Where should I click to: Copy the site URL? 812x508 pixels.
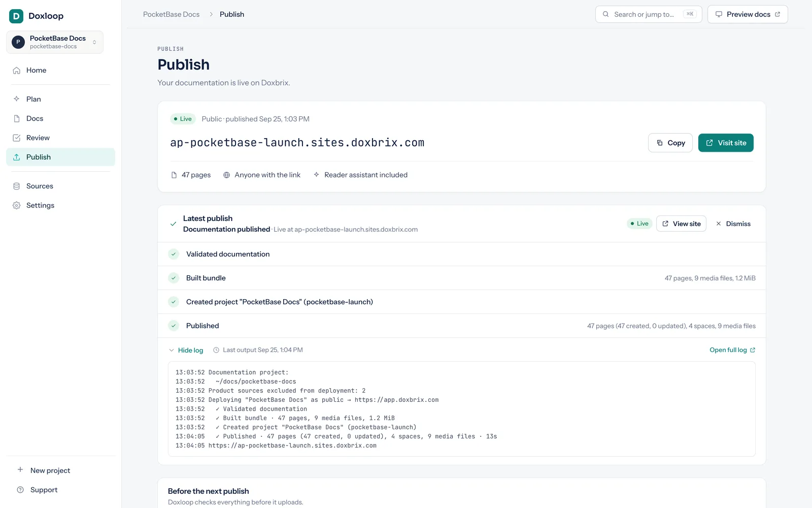(x=670, y=143)
